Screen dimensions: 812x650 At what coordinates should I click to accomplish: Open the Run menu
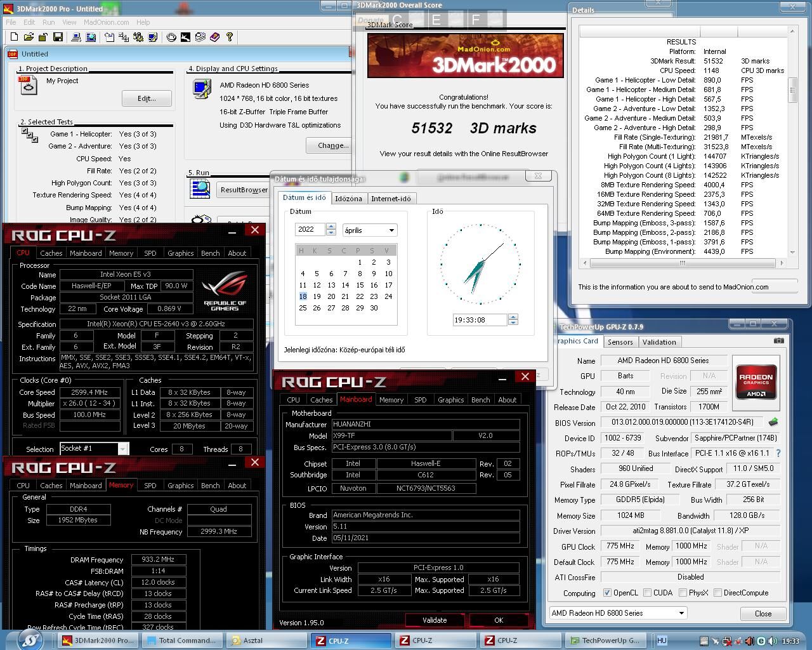tap(48, 22)
